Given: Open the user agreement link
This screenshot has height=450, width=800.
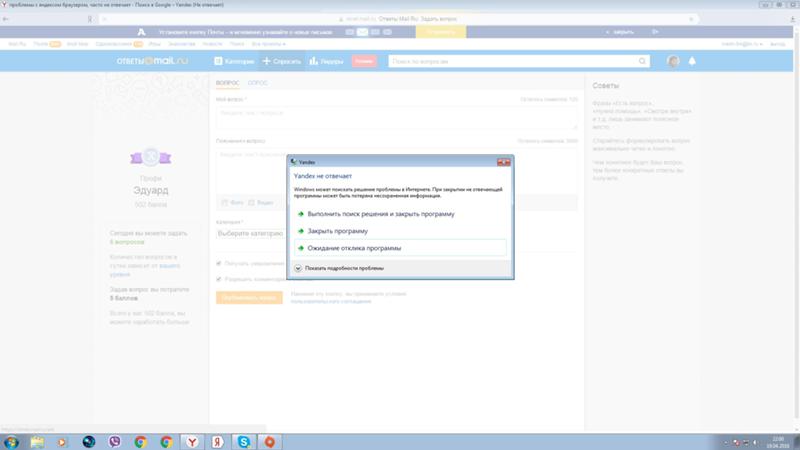Looking at the screenshot, I should pyautogui.click(x=331, y=302).
